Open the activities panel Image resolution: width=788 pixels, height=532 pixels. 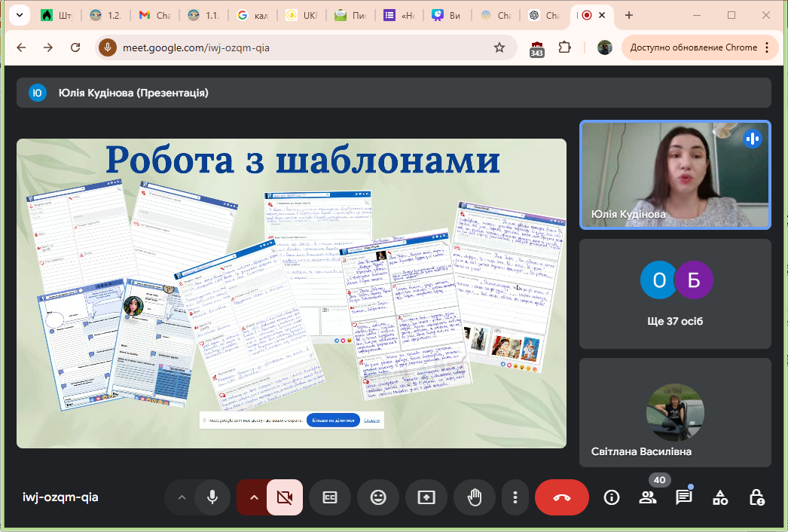pyautogui.click(x=720, y=497)
